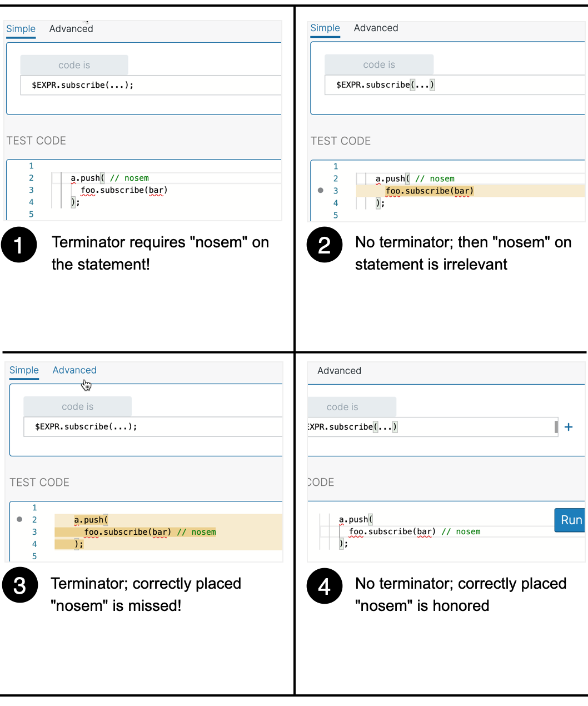The image size is (588, 706).
Task: Click line number 1 in top-left test code panel
Action: pos(31,166)
